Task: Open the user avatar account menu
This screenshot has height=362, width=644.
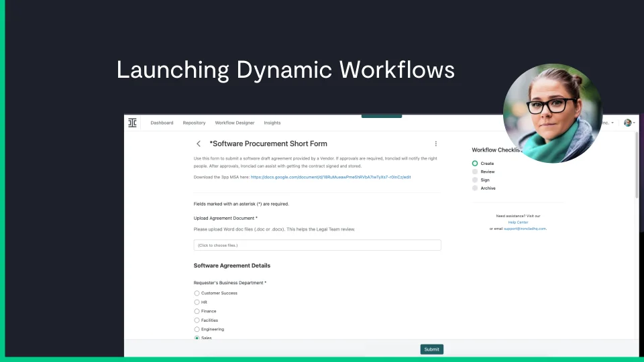Action: coord(629,123)
